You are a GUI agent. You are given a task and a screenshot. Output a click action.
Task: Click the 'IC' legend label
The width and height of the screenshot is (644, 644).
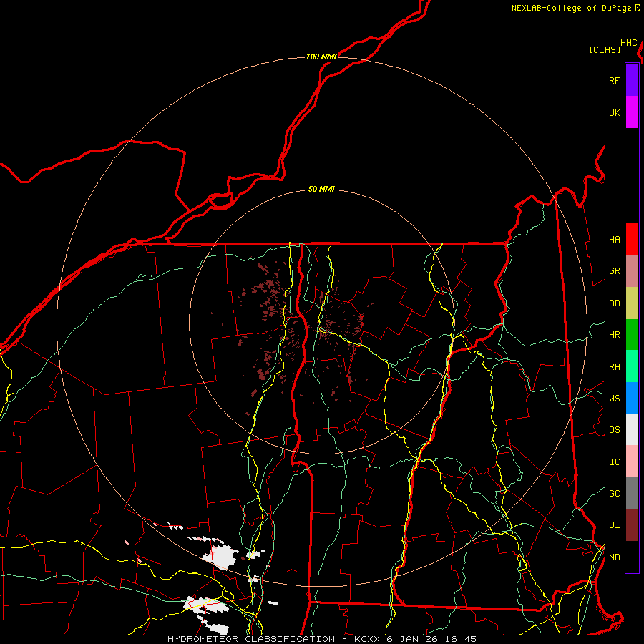[614, 462]
